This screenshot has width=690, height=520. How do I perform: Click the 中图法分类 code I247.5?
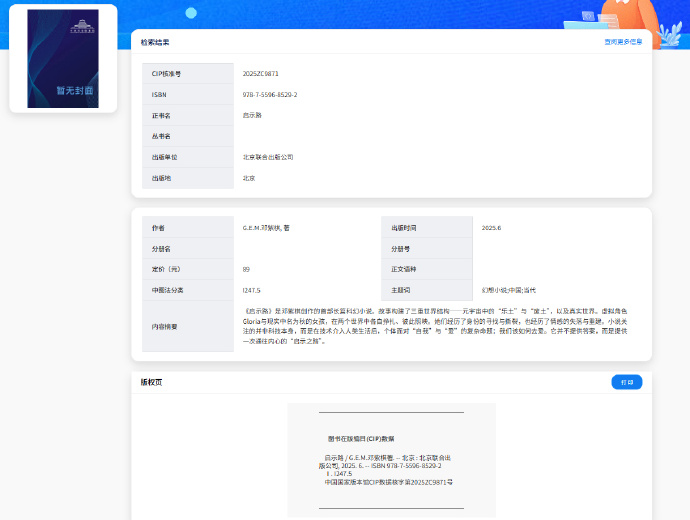click(x=251, y=290)
